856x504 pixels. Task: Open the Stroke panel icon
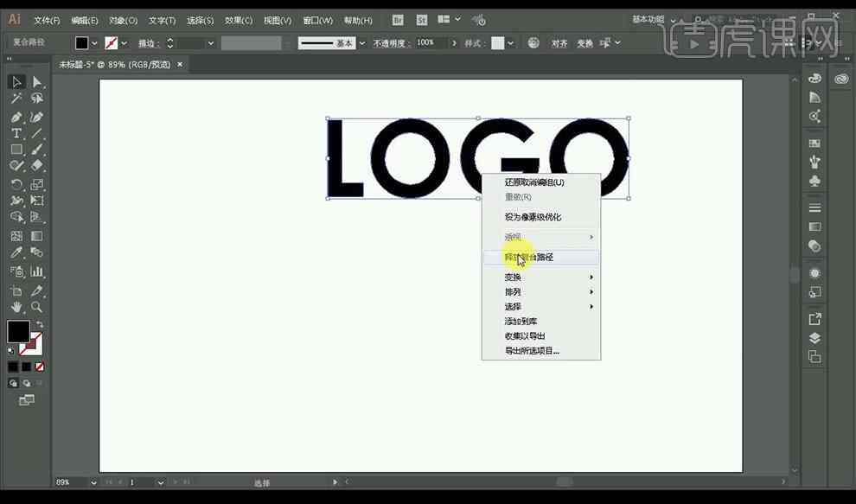[x=814, y=208]
